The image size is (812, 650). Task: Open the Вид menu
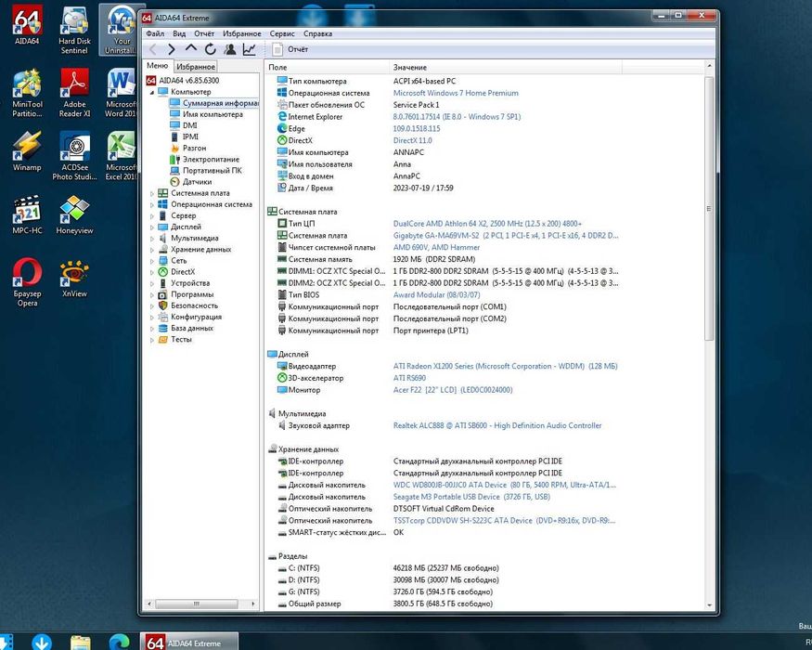tap(179, 33)
